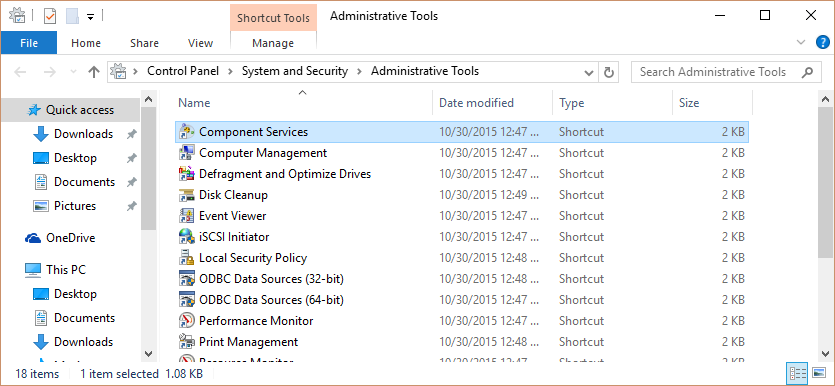Open the View ribbon tab
This screenshot has height=386, width=835.
click(x=200, y=43)
